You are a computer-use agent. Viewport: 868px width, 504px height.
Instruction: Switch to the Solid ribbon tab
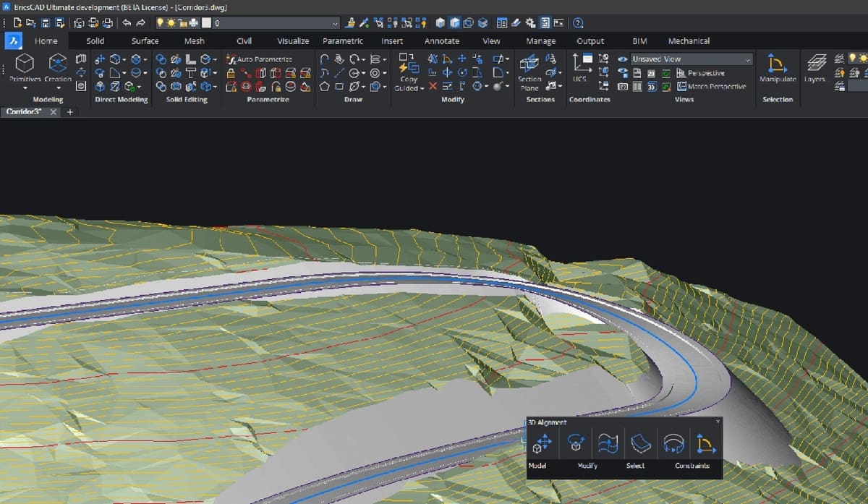coord(95,41)
